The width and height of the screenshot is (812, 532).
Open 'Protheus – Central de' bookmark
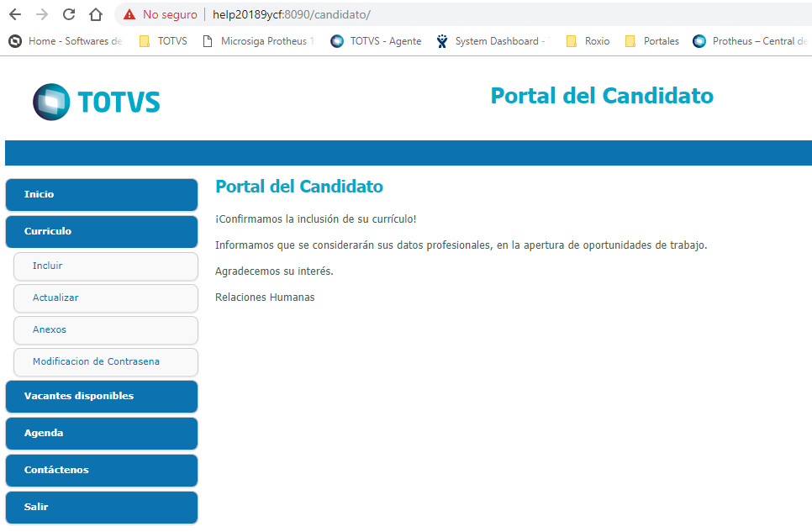pos(751,41)
